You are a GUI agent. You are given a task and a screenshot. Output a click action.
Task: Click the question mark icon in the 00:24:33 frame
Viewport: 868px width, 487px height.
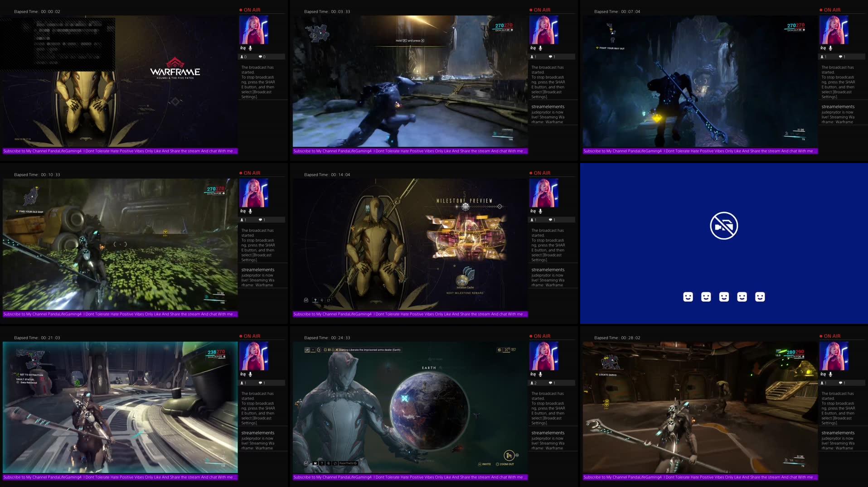(322, 463)
